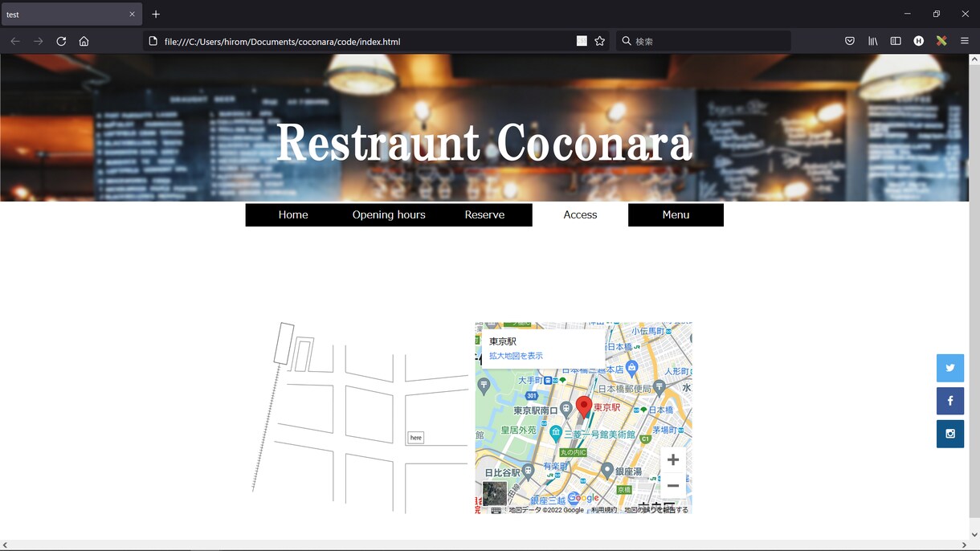Restore down the browser window
Screen dimensions: 980x551
click(937, 14)
